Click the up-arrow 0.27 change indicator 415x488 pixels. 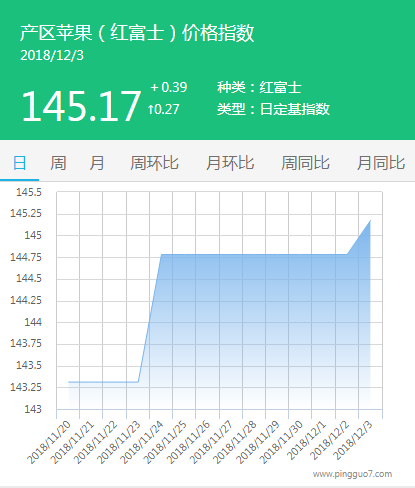tap(164, 109)
